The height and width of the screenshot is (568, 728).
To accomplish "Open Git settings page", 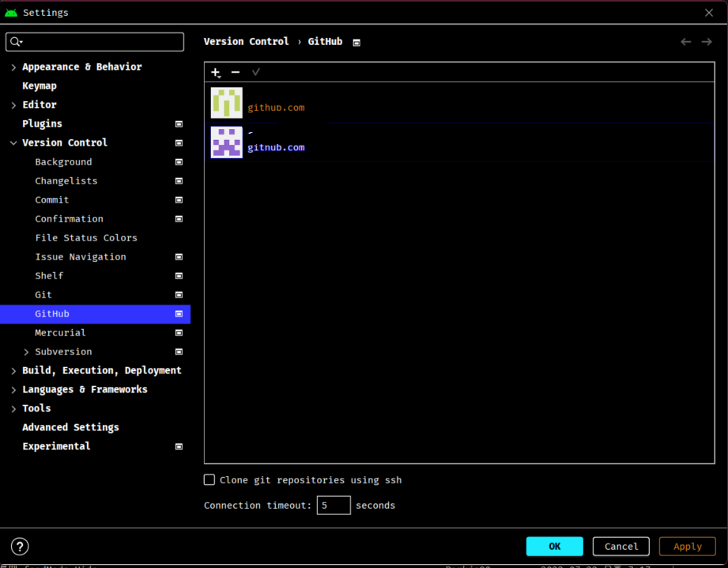I will 43,295.
